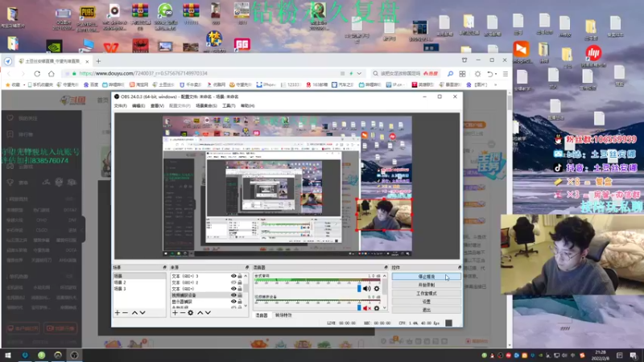The height and width of the screenshot is (362, 644).
Task: Hide the 文本 (GDI+) 3 source
Action: tap(233, 276)
